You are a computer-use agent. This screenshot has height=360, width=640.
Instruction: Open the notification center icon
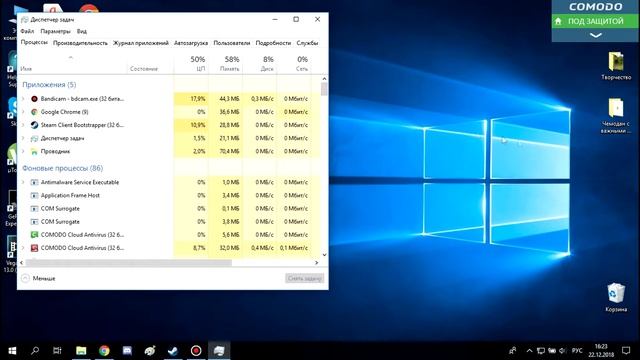626,351
